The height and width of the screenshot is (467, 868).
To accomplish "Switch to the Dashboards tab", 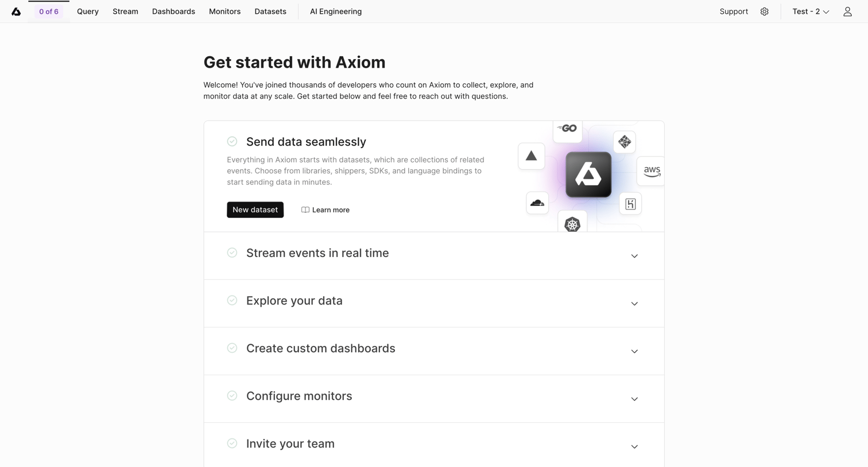I will point(173,11).
